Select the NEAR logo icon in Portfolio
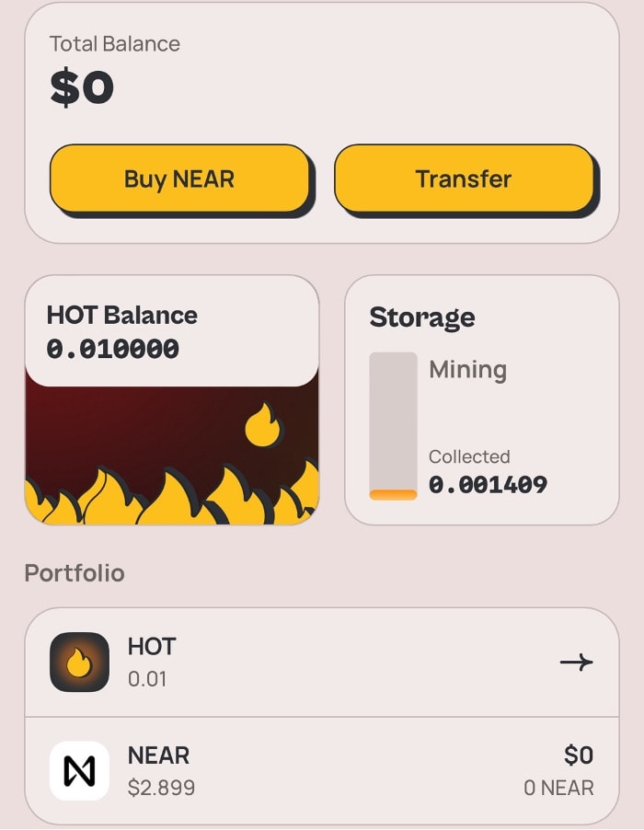The height and width of the screenshot is (830, 644). pyautogui.click(x=78, y=770)
